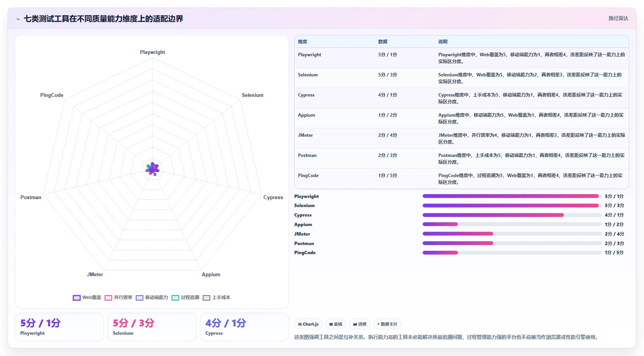Click the JMeter axis label on radar chart
Screen dimensions: 644x356
[x=95, y=274]
